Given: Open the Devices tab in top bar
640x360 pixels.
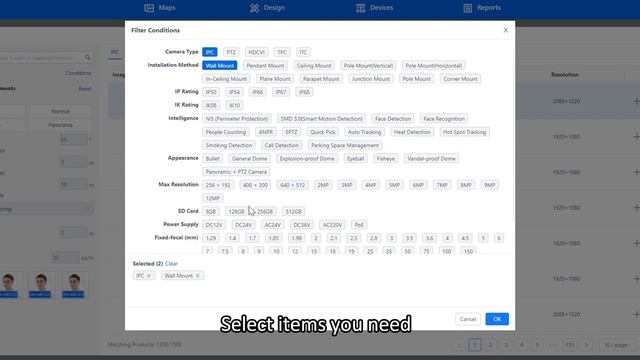Looking at the screenshot, I should (375, 8).
